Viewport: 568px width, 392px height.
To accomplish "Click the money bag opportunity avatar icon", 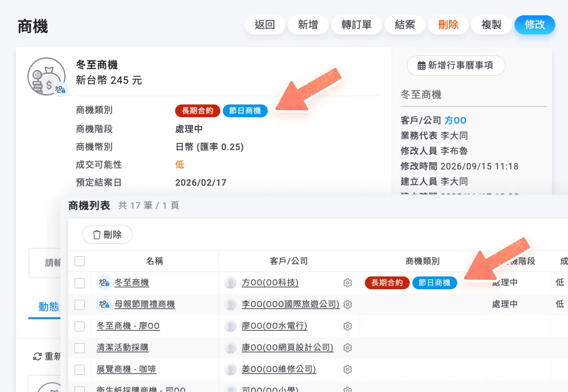I will [47, 77].
